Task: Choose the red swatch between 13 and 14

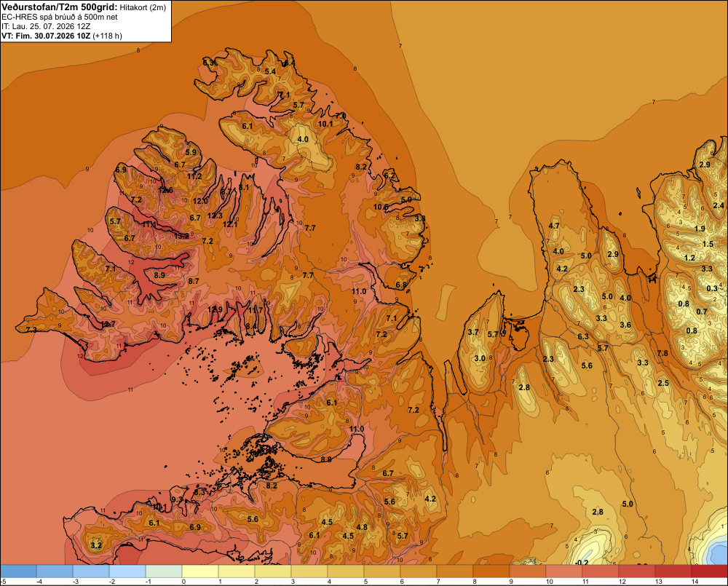Action: (673, 571)
